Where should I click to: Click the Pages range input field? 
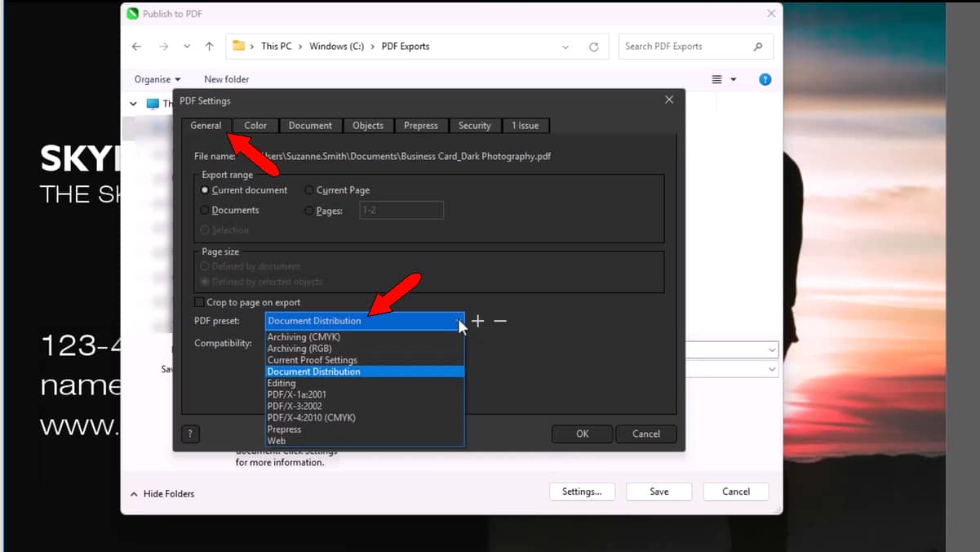(x=401, y=211)
